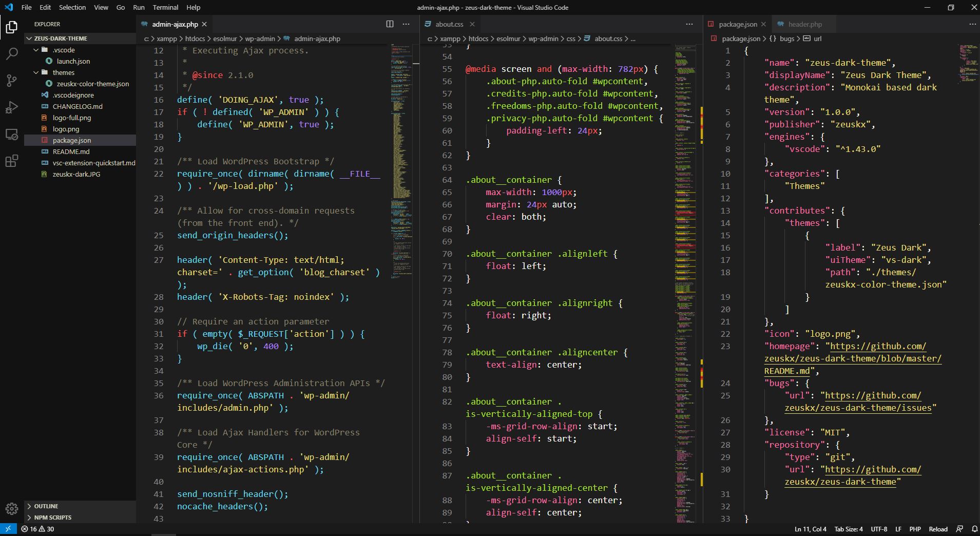Open README.md file

[80, 151]
